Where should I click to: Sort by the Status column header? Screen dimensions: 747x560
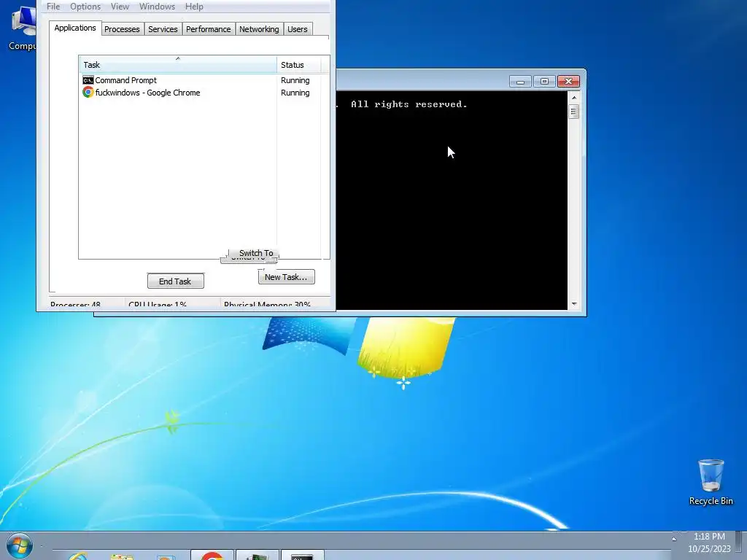point(298,65)
